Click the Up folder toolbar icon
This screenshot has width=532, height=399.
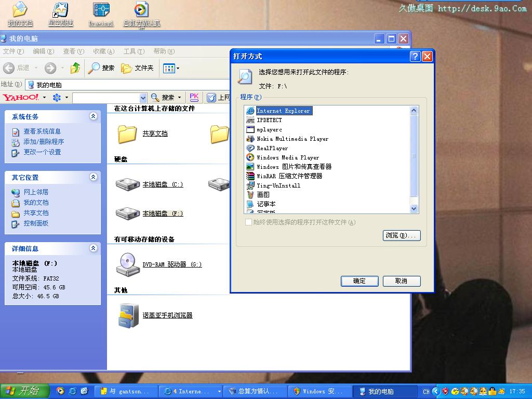pos(75,68)
